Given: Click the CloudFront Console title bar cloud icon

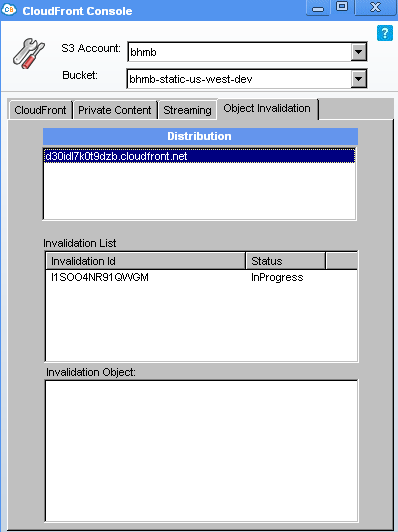Looking at the screenshot, I should (x=9, y=10).
